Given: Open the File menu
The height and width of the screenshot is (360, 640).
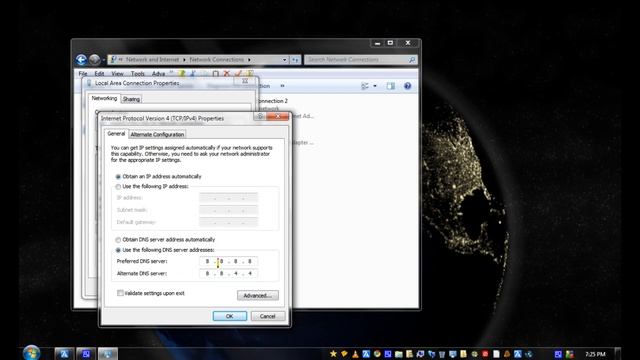Looking at the screenshot, I should (83, 74).
